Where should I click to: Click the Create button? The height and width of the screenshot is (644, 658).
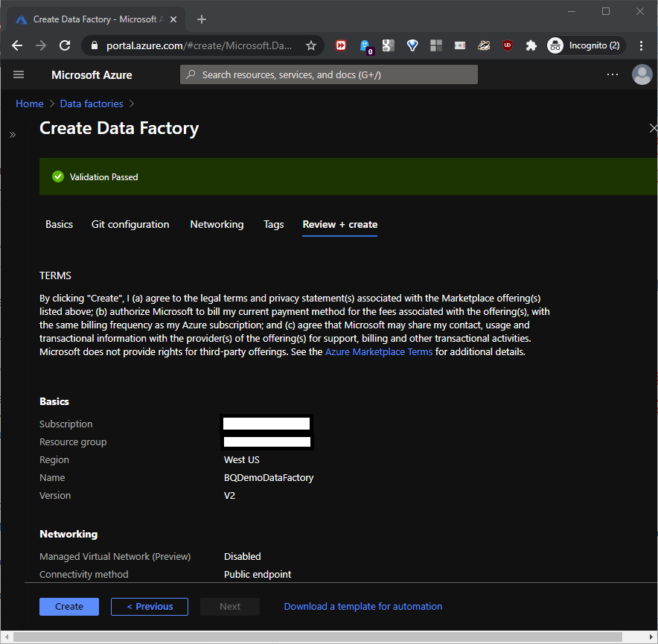[68, 606]
